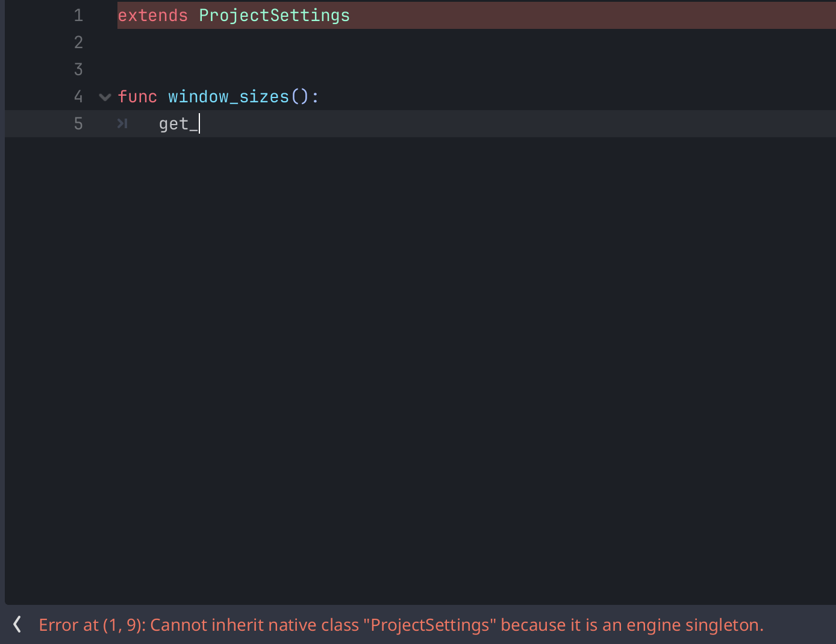Click the ProjectSettings class name in line 1
The width and height of the screenshot is (836, 644).
coord(274,15)
